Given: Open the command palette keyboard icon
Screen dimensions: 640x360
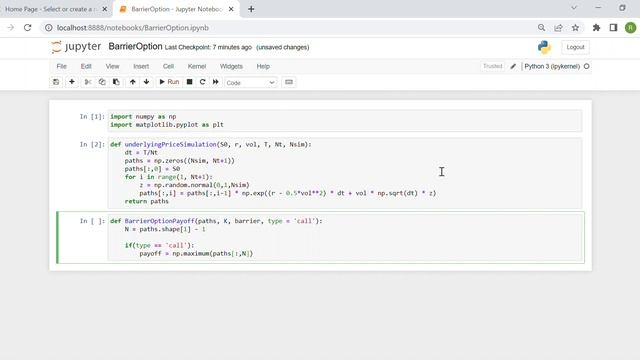Looking at the screenshot, I should point(289,82).
